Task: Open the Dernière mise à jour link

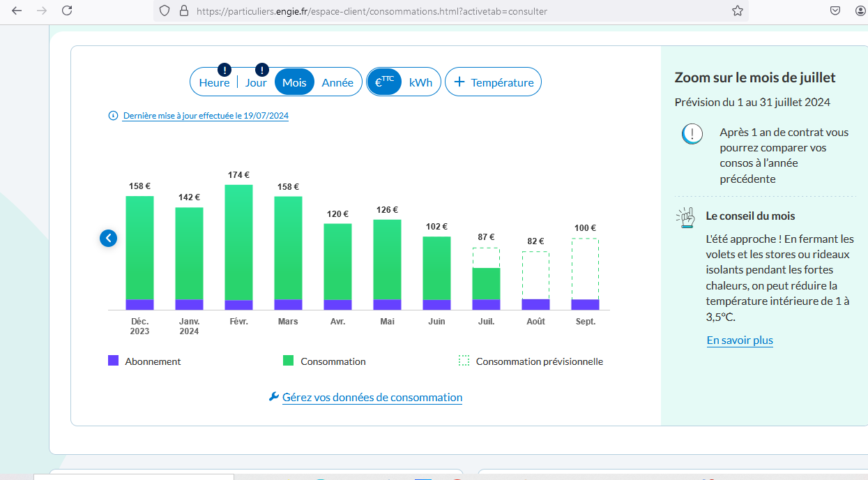Action: point(206,116)
